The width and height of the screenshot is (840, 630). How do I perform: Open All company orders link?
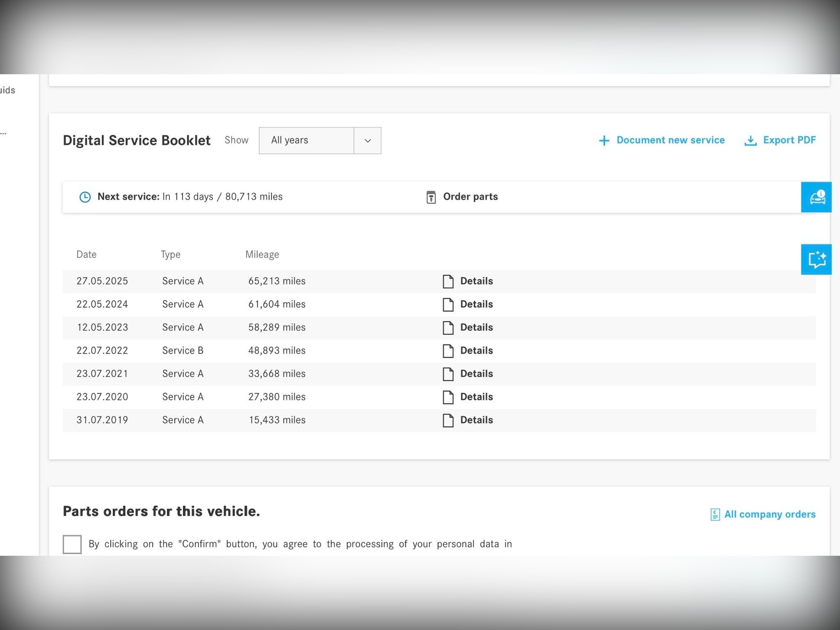pyautogui.click(x=769, y=514)
